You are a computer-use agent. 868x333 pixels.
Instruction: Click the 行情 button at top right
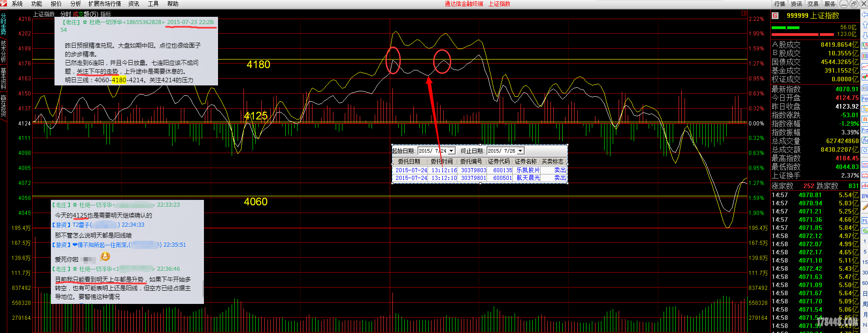780,4
